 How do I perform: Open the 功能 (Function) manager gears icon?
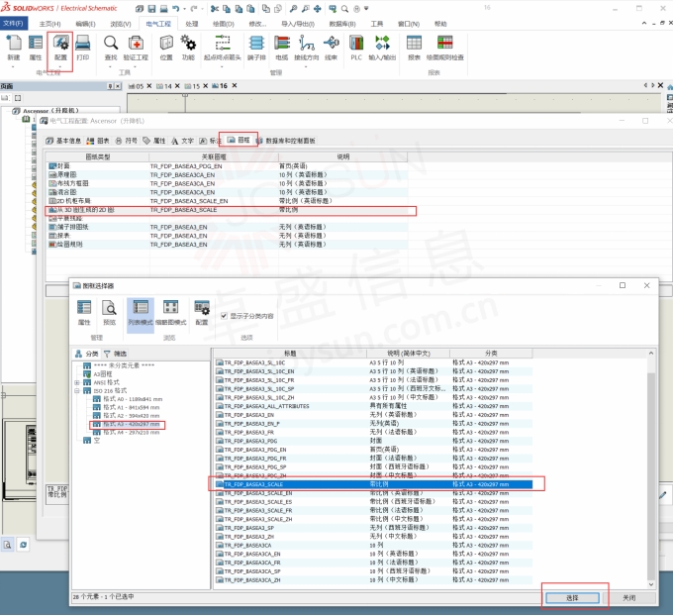pyautogui.click(x=188, y=48)
